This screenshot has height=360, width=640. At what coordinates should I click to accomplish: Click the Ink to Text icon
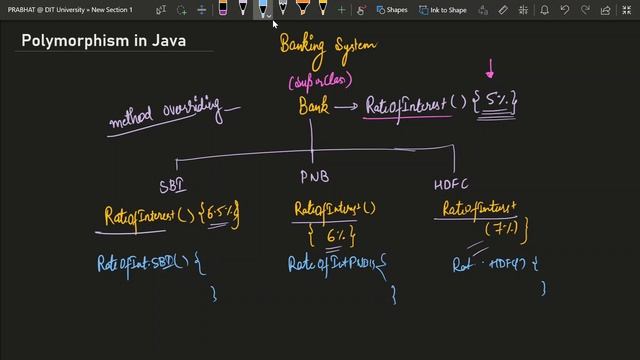tap(483, 10)
